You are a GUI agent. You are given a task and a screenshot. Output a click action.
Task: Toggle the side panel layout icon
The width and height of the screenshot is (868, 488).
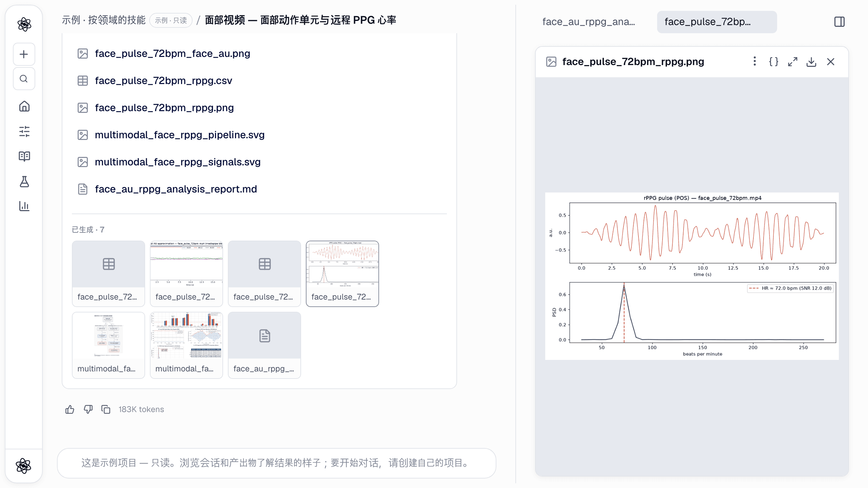click(840, 22)
